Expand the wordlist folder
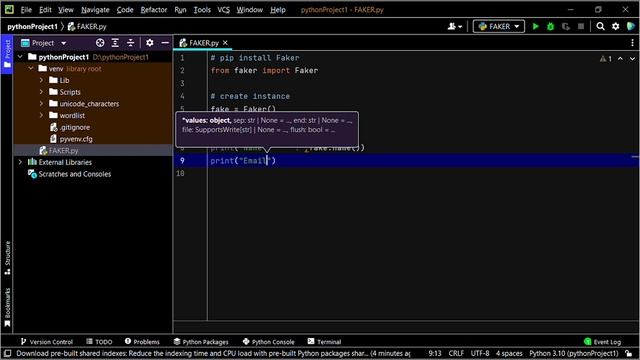The image size is (640, 360). [41, 116]
